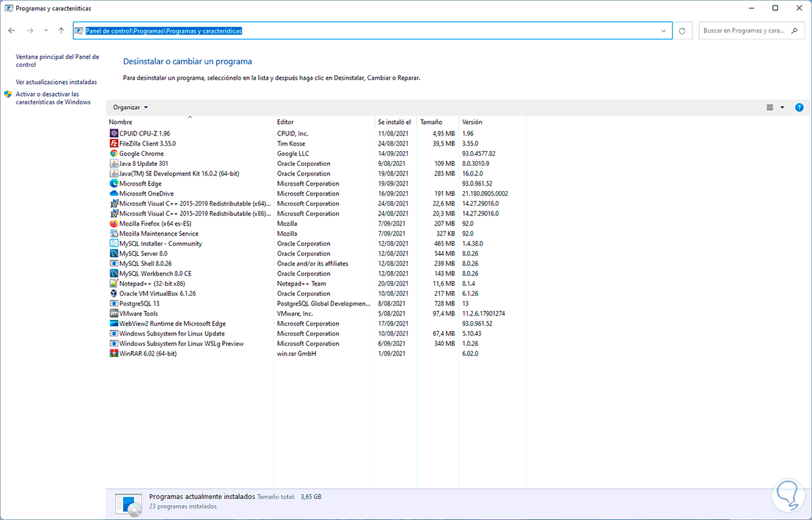Click the Oracle and/or its affiliates cell
The width and height of the screenshot is (812, 520).
pos(313,263)
